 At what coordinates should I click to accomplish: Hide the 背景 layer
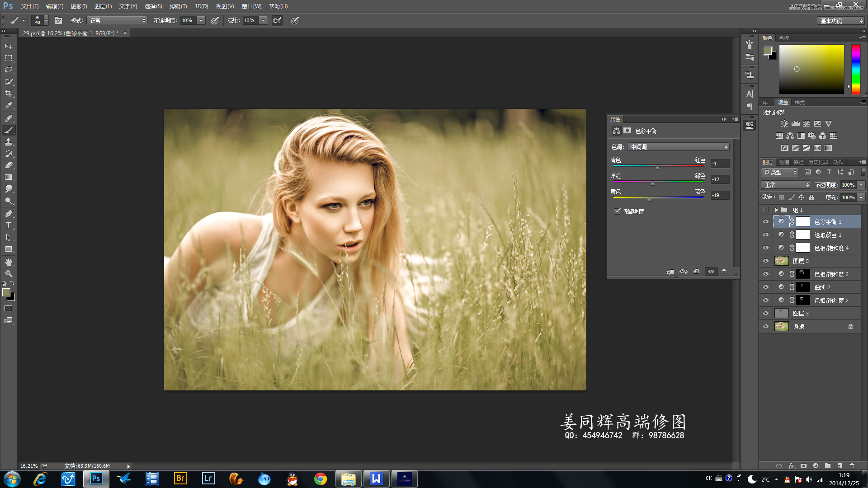click(766, 326)
